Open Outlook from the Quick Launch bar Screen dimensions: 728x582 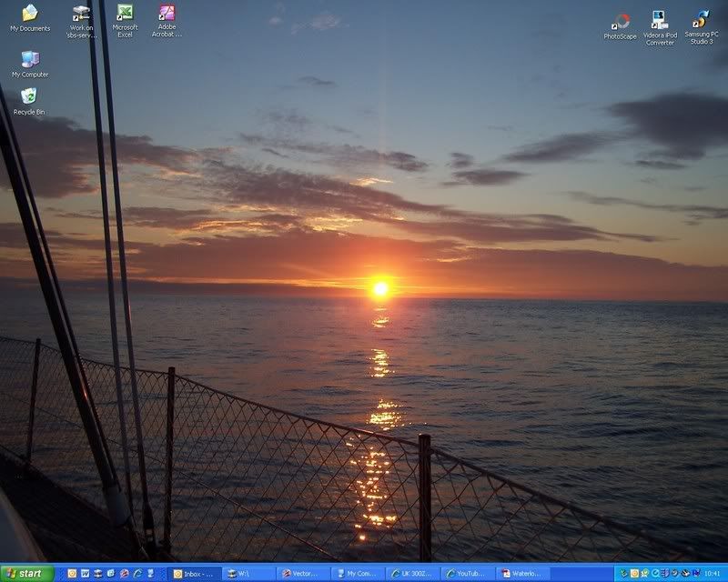[x=73, y=573]
